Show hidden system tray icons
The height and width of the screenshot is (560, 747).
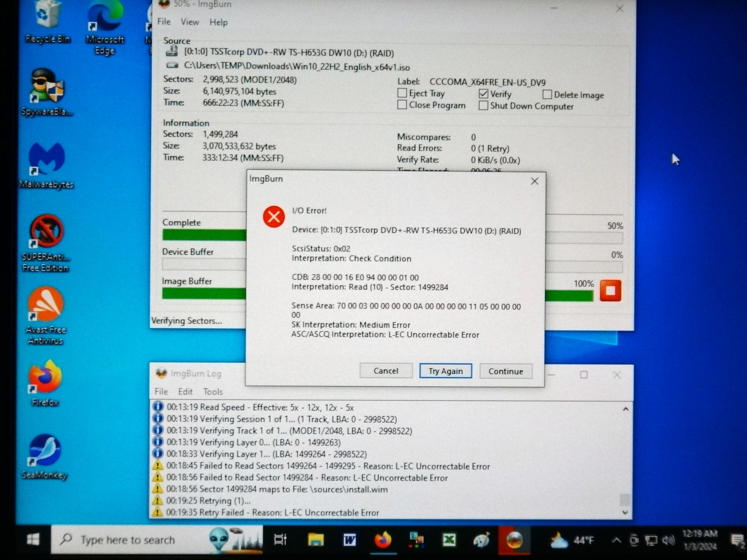coord(617,541)
